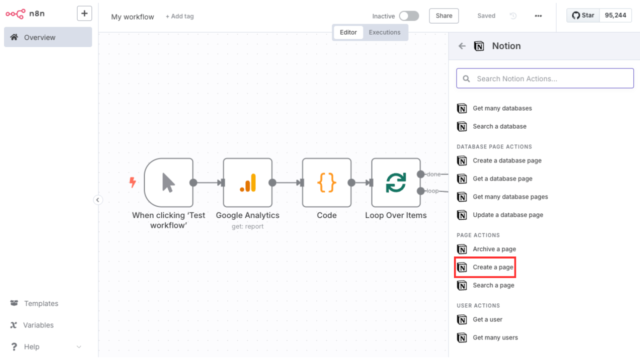This screenshot has height=360, width=640.
Task: Select the Loop Over Items node
Action: (x=396, y=182)
